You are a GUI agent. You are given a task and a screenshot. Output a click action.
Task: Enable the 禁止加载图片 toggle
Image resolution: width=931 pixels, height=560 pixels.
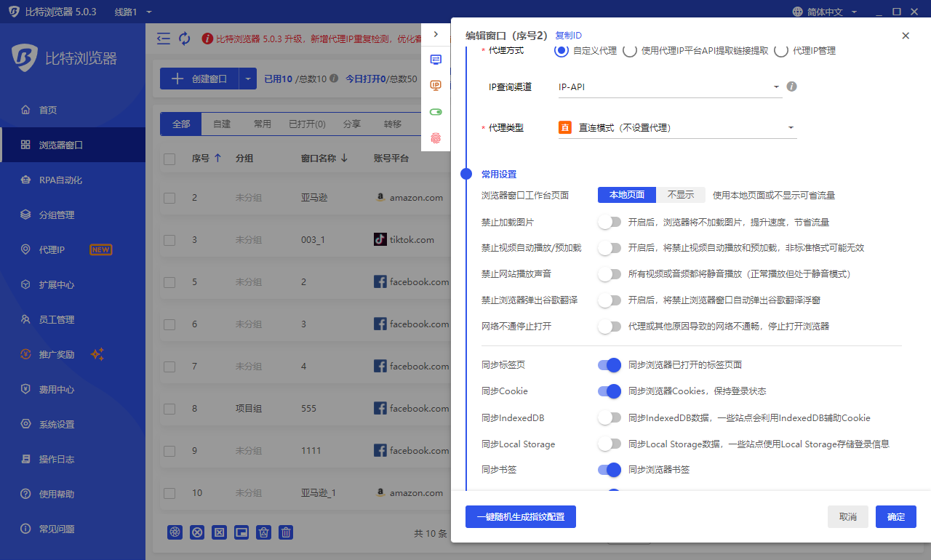pos(609,221)
